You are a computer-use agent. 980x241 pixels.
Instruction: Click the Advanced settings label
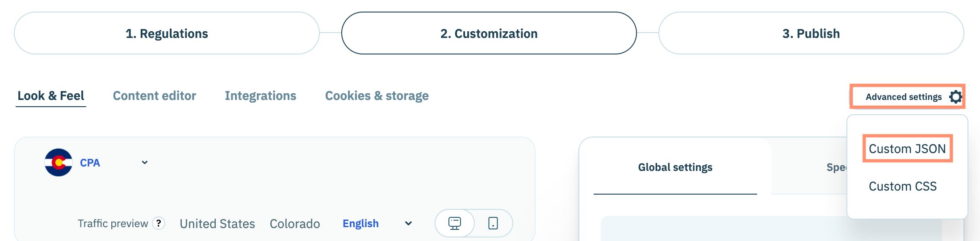click(x=903, y=97)
